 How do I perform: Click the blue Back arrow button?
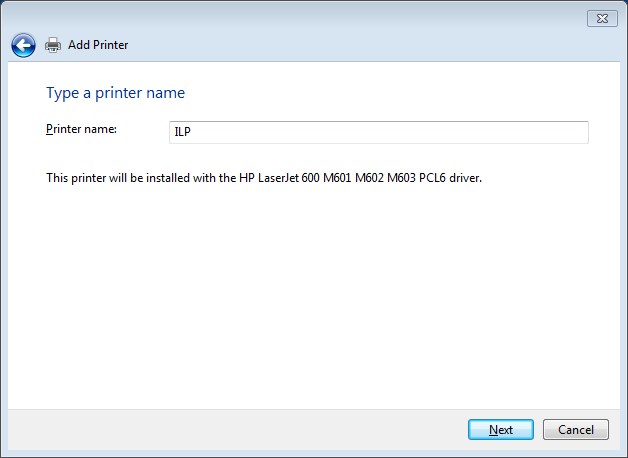[x=23, y=45]
